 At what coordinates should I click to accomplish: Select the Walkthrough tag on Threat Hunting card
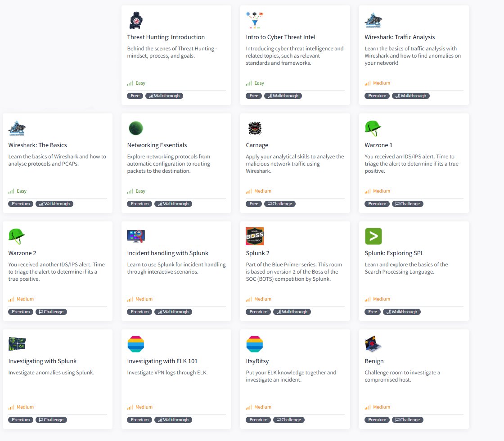(164, 96)
